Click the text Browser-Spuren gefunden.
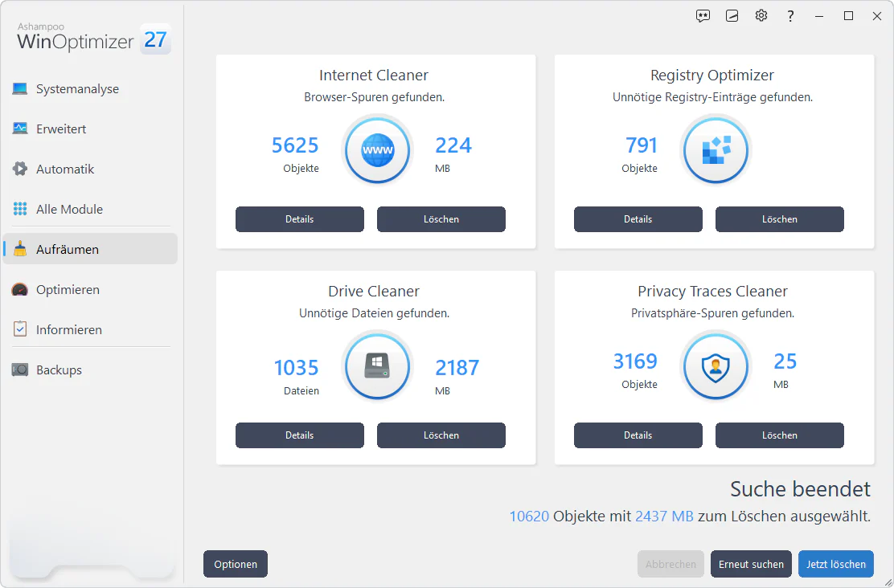 tap(374, 97)
